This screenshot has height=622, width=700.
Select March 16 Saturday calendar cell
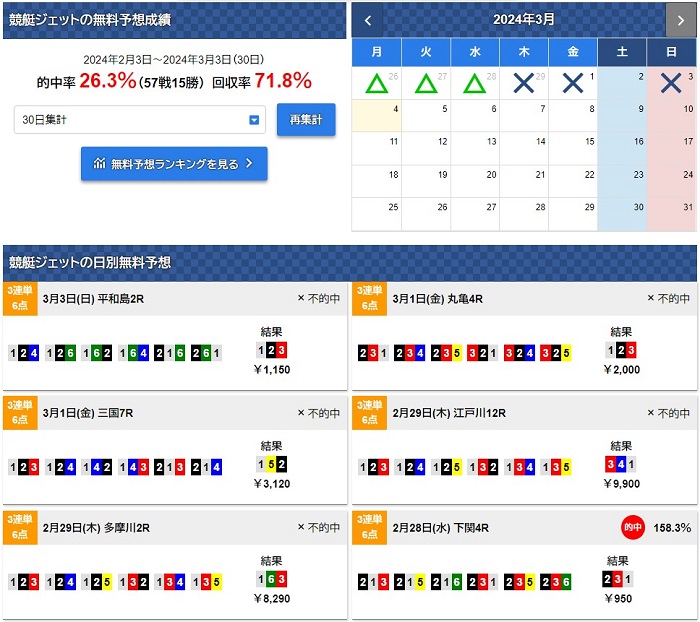click(x=622, y=148)
